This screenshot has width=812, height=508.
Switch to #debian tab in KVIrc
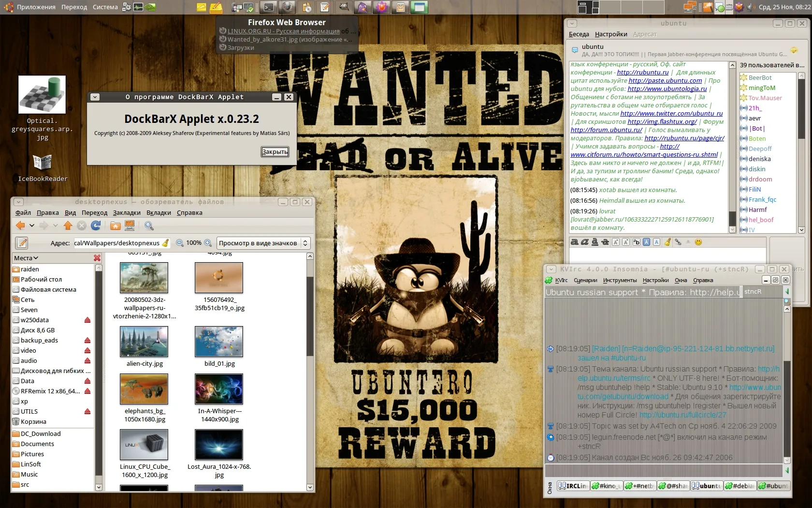pyautogui.click(x=739, y=486)
